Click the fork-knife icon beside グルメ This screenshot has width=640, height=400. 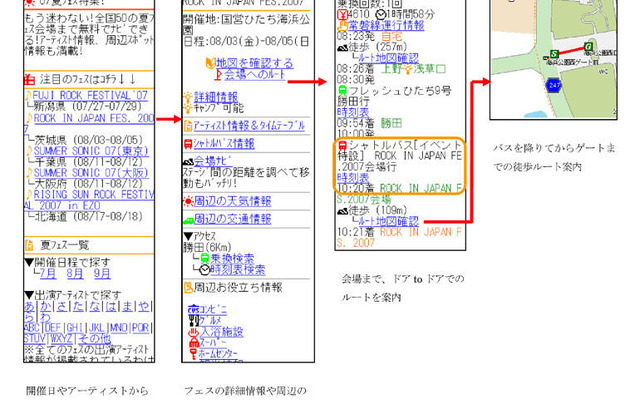pyautogui.click(x=194, y=320)
